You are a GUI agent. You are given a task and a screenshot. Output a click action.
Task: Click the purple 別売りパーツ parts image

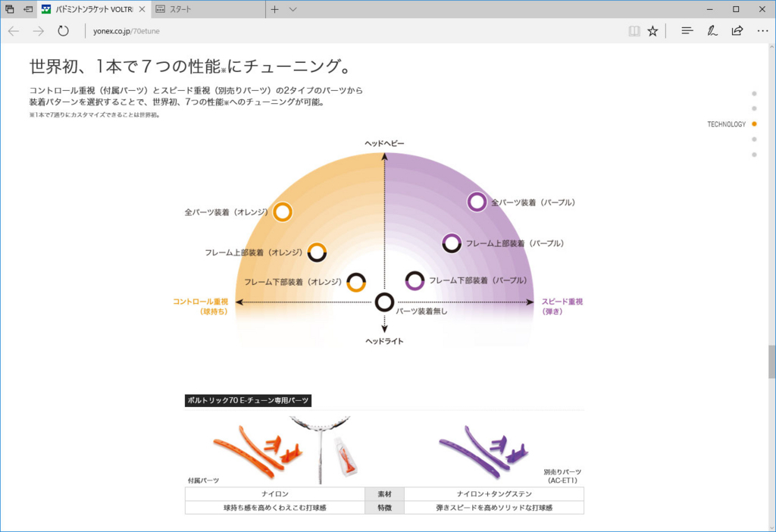tap(483, 452)
